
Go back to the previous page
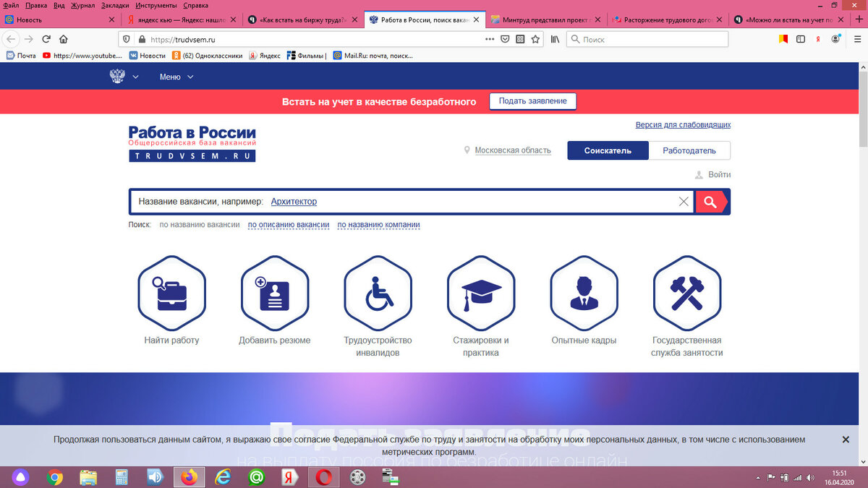coord(12,39)
